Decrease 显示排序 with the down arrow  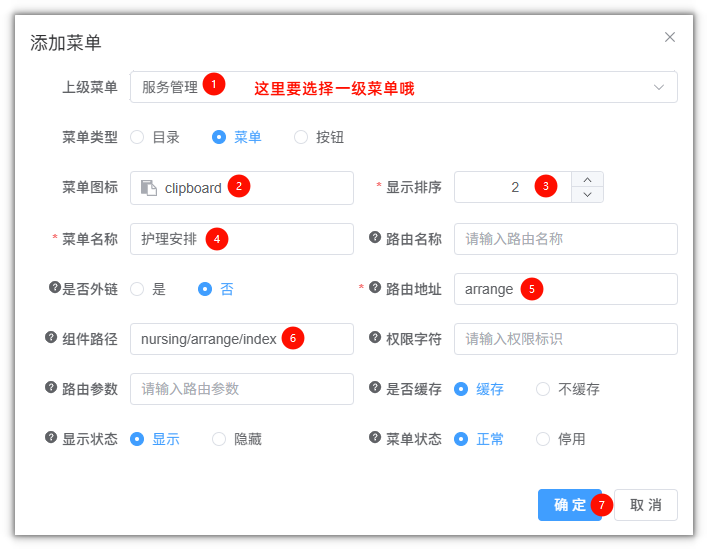coord(587,195)
